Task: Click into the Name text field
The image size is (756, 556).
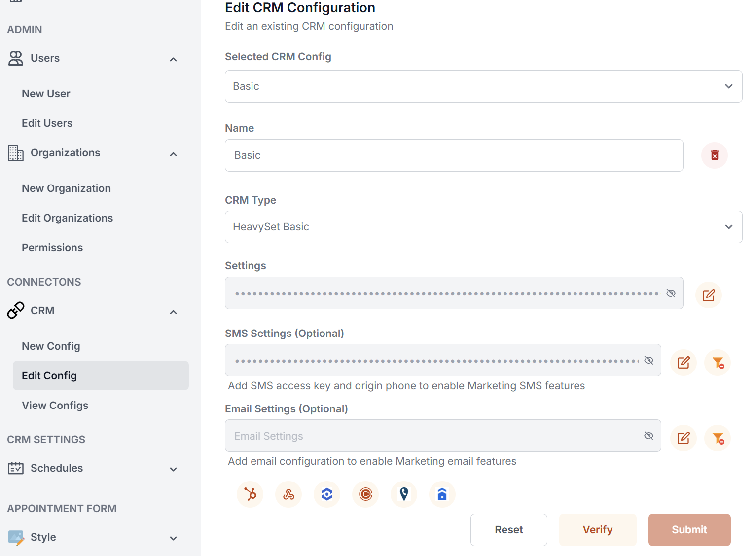Action: pos(454,155)
